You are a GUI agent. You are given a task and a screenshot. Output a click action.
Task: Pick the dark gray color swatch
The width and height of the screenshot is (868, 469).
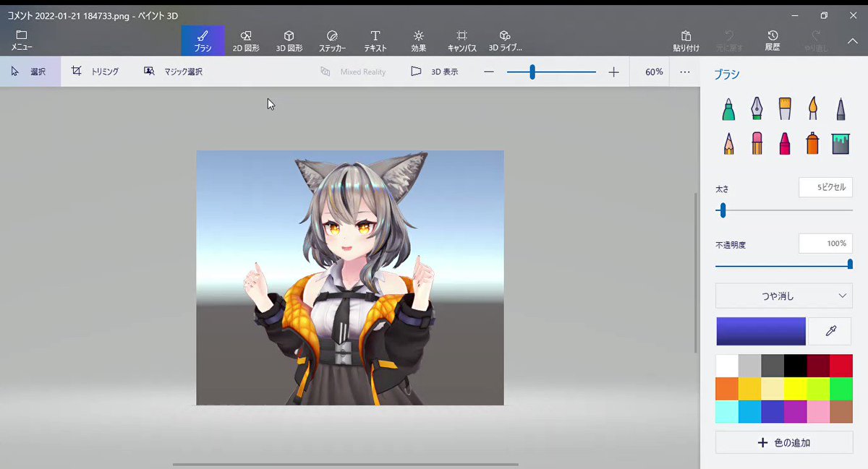point(773,366)
